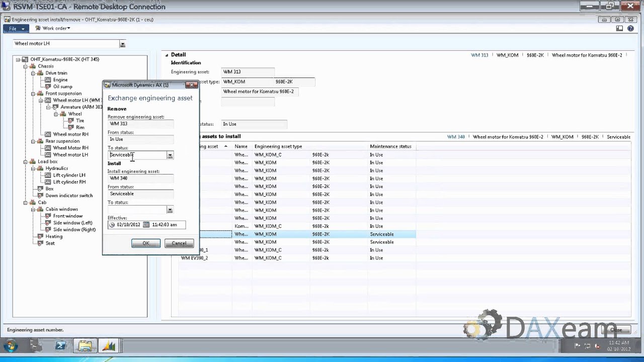
Task: Click the Remove engineering asset field WM 313
Action: 140,124
